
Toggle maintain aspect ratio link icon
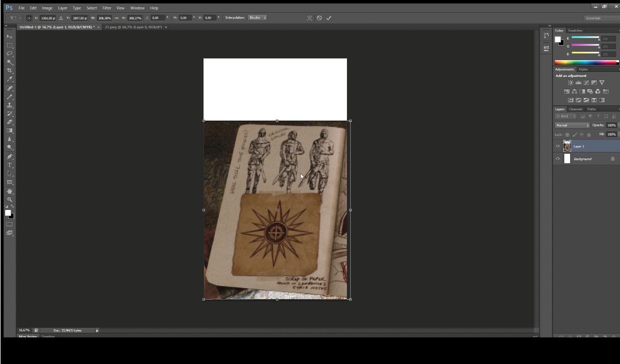click(116, 18)
